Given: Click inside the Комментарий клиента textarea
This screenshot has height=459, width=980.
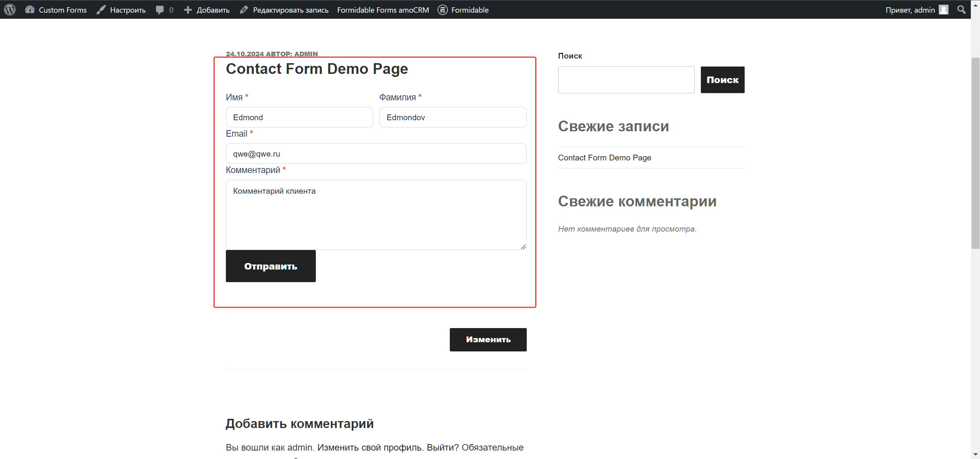Looking at the screenshot, I should [376, 214].
